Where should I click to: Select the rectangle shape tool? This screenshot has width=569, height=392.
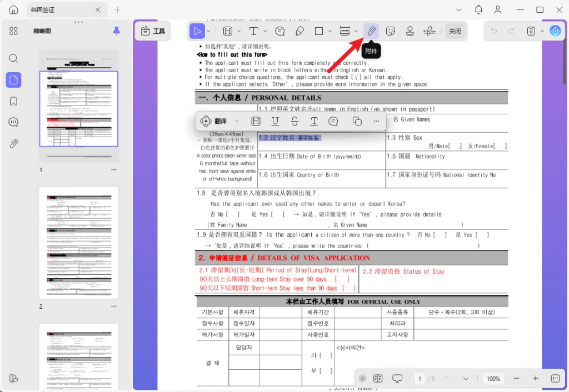[319, 31]
